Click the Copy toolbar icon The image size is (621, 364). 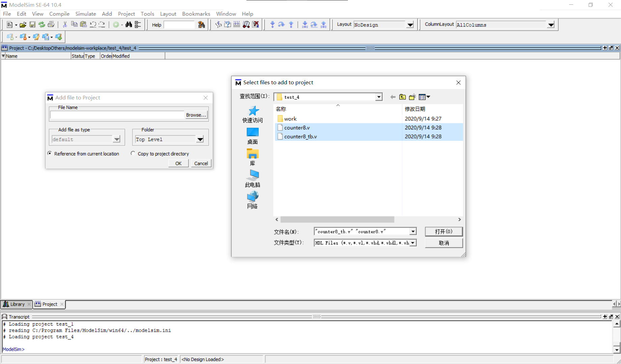point(74,25)
